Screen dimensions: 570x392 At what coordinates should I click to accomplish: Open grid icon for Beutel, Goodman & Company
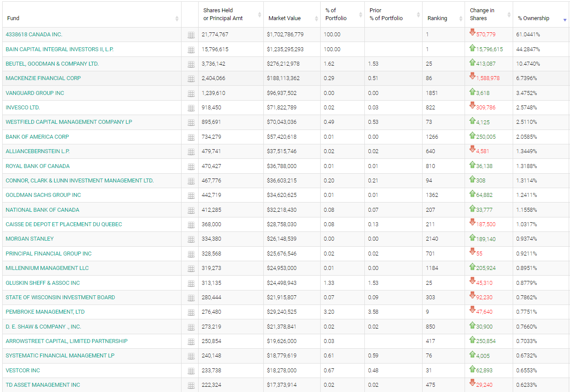point(191,64)
